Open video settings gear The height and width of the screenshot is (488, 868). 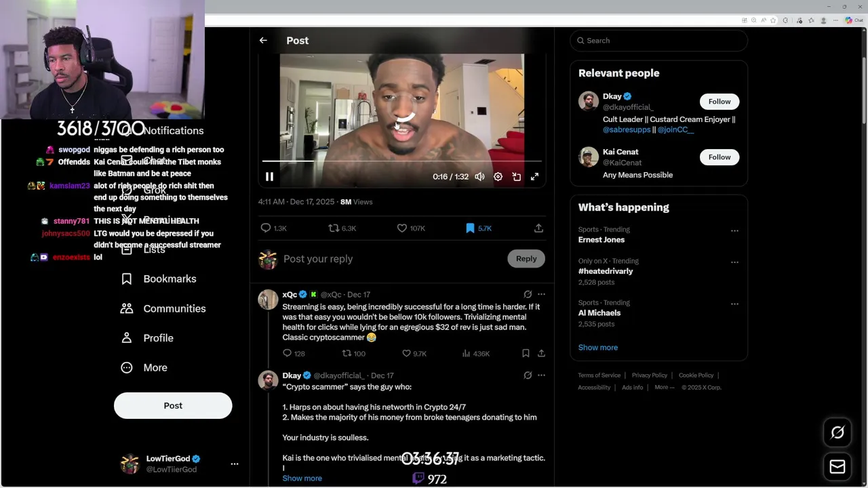498,177
